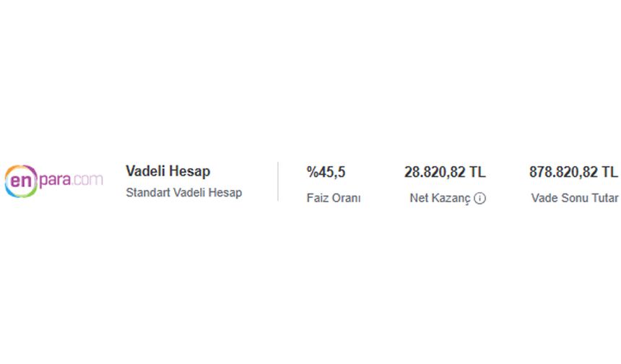
Task: Click the %45,5 interest rate value
Action: (x=326, y=172)
